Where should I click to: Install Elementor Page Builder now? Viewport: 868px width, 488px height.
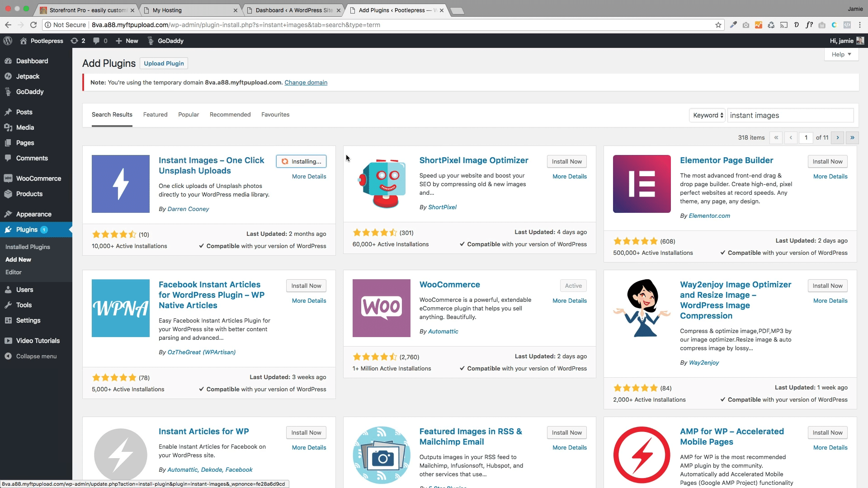[827, 161]
